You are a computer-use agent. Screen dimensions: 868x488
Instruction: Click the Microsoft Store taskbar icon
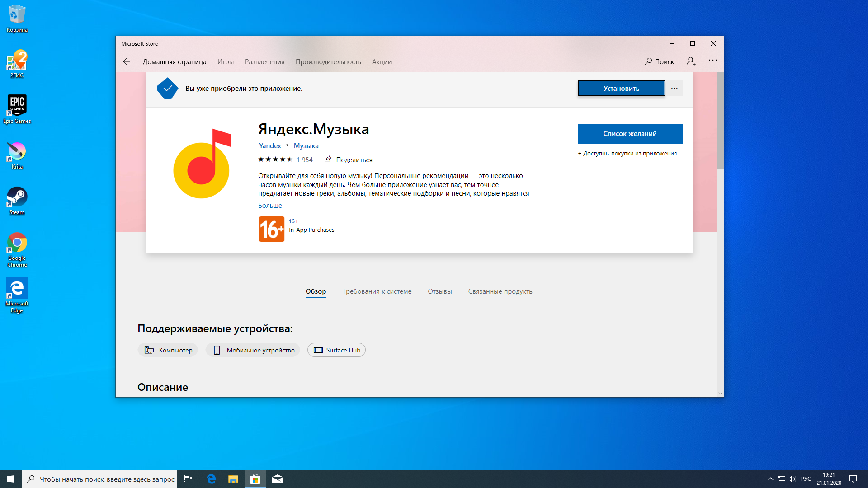(x=255, y=479)
